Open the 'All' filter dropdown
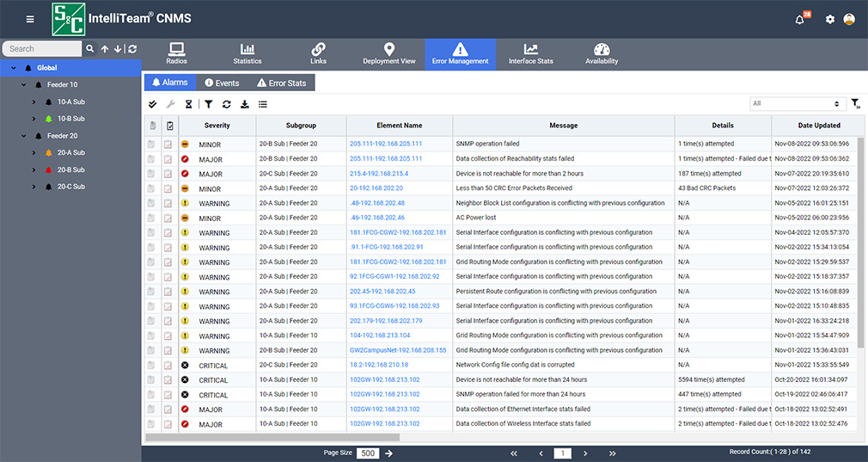This screenshot has height=462, width=868. pyautogui.click(x=795, y=103)
